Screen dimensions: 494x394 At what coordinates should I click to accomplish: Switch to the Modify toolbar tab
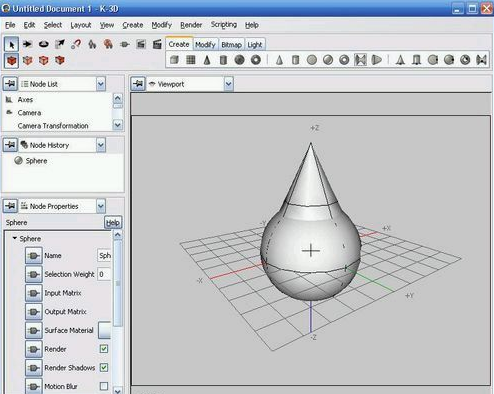click(x=205, y=45)
